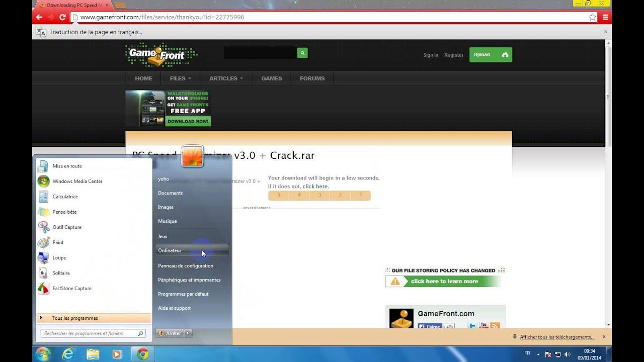Click Sign In link
This screenshot has height=362, width=644.
(431, 55)
